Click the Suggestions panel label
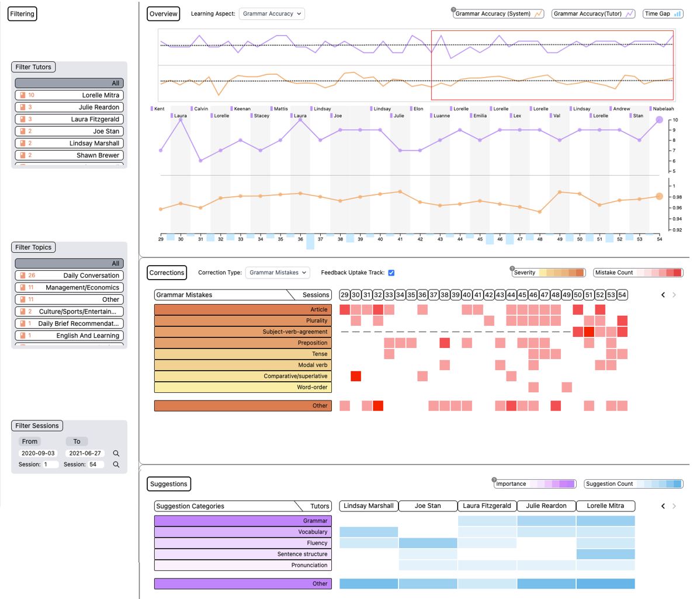Screen dimensions: 700x599 pos(169,484)
